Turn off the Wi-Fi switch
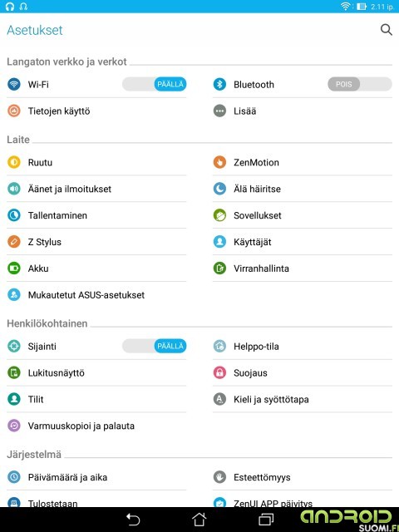The image size is (399, 532). (x=155, y=84)
